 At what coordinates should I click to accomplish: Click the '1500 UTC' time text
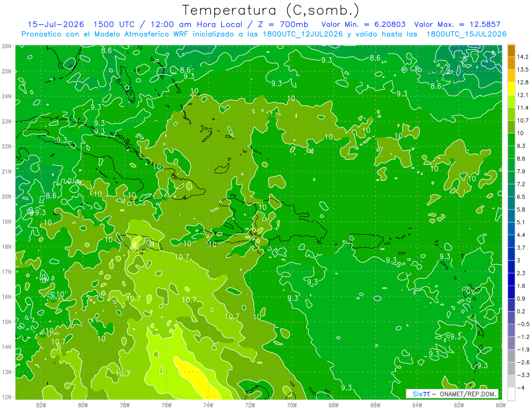click(115, 24)
